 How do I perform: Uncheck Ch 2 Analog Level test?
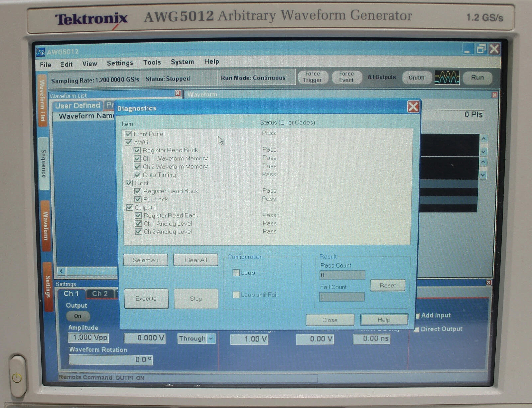coord(139,232)
